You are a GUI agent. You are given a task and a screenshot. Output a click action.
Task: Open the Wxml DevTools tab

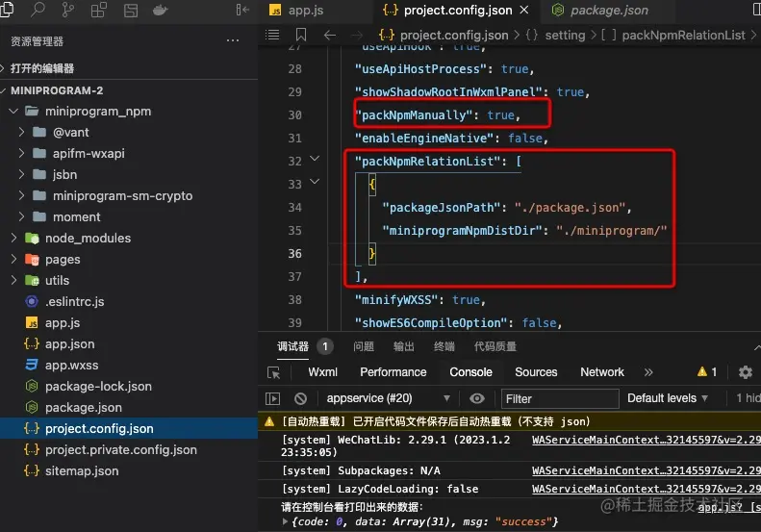tap(322, 372)
